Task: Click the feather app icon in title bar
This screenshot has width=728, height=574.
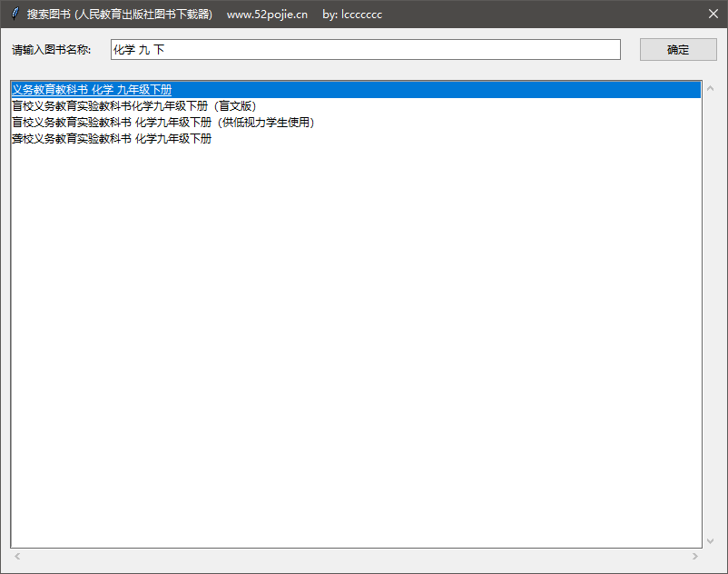Action: (x=14, y=14)
